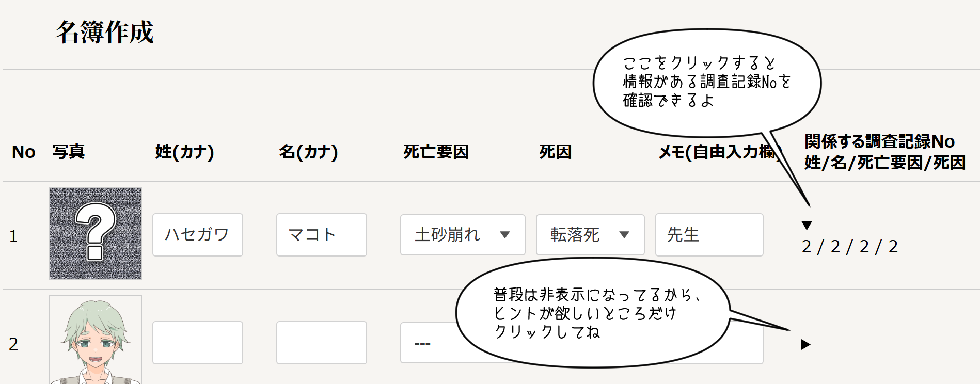This screenshot has height=384, width=980.
Task: Click the 関係する調査記録No header text
Action: [879, 141]
